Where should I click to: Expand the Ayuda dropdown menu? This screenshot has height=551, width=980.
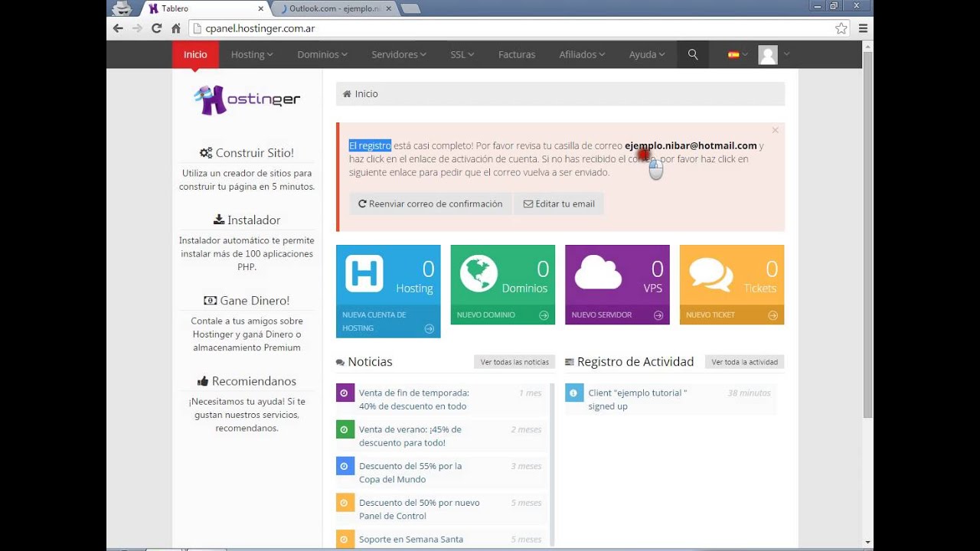click(x=647, y=54)
